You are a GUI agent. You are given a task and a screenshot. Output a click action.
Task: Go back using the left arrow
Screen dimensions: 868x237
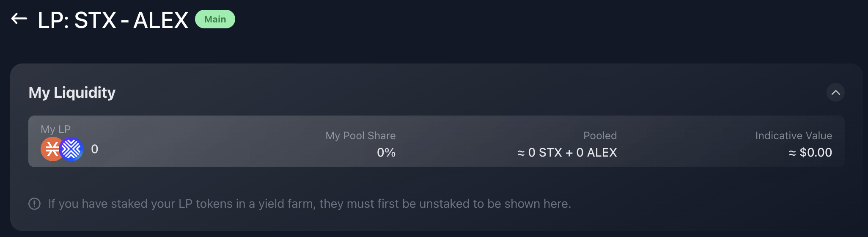tap(19, 19)
